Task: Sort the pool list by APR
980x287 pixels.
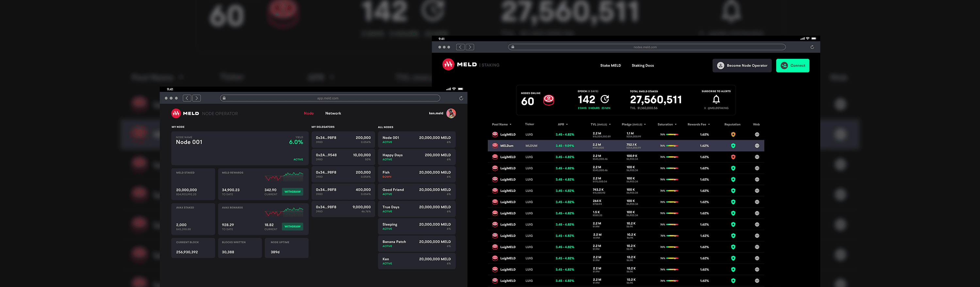Action: (x=562, y=125)
